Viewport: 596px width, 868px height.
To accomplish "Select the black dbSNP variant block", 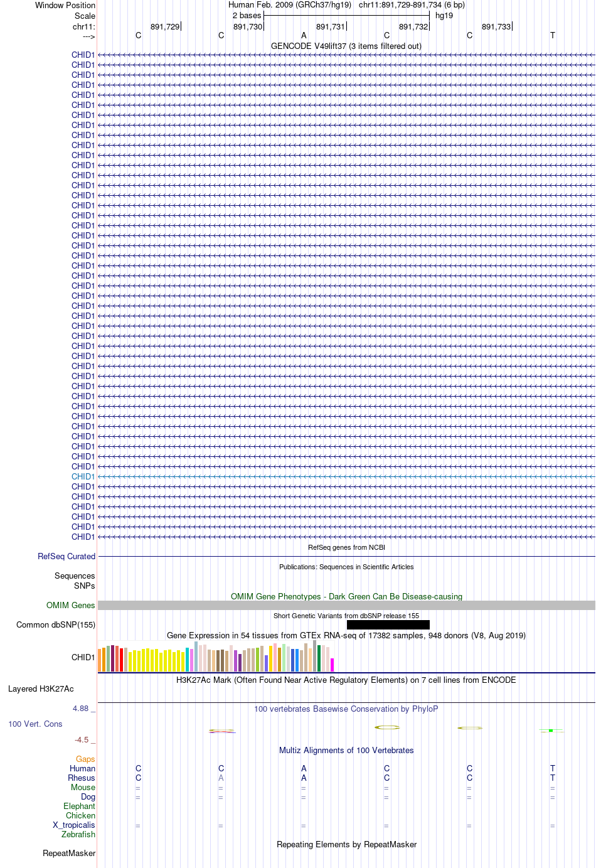I will click(x=388, y=624).
